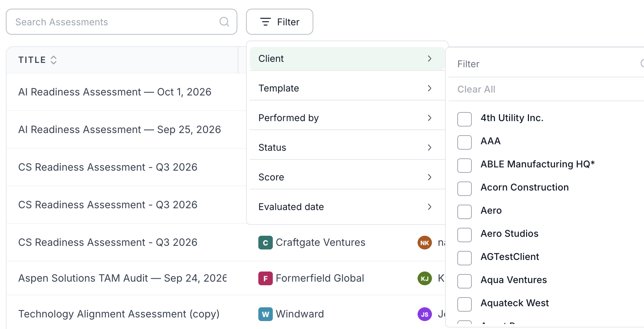Toggle the Aero Studios checkbox
The height and width of the screenshot is (329, 644).
coord(465,235)
